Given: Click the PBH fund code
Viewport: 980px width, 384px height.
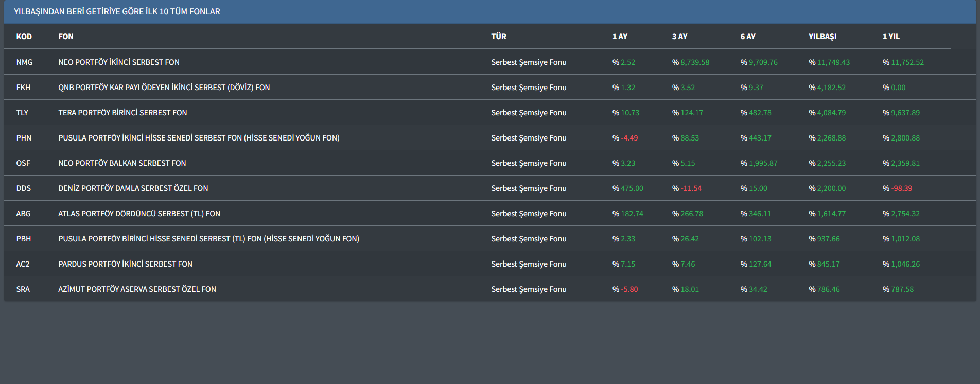Looking at the screenshot, I should pyautogui.click(x=24, y=239).
